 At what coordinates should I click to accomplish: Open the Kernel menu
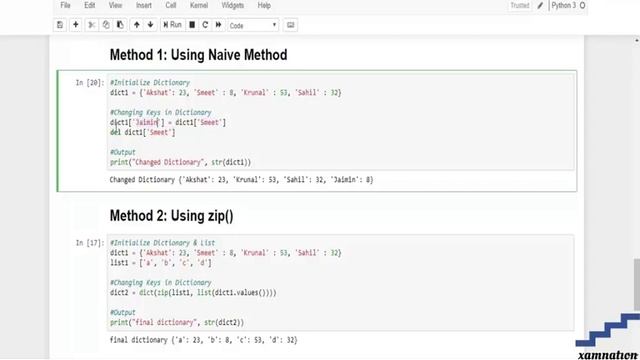point(199,5)
